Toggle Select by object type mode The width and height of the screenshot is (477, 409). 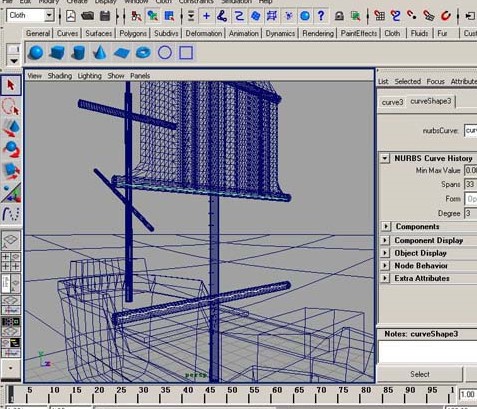pos(153,16)
